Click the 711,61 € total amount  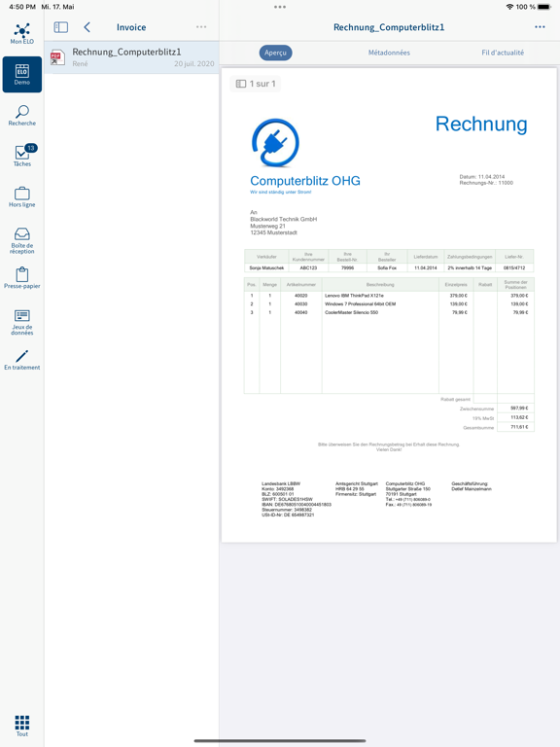pos(519,427)
